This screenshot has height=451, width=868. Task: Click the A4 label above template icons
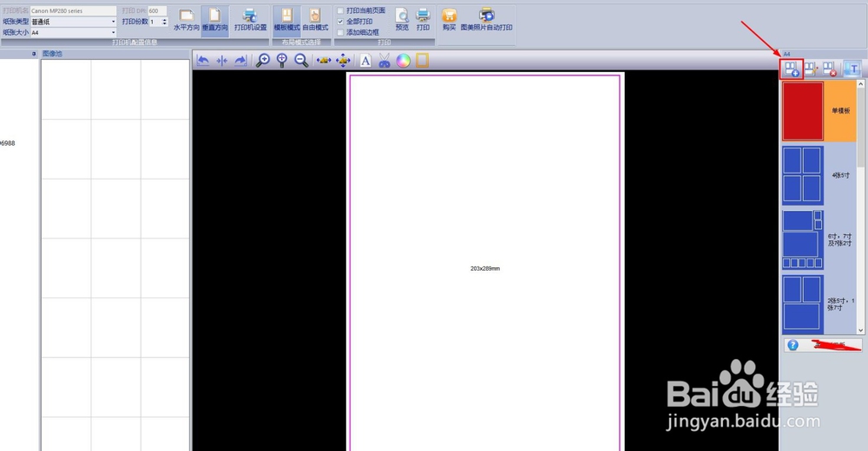[x=786, y=54]
